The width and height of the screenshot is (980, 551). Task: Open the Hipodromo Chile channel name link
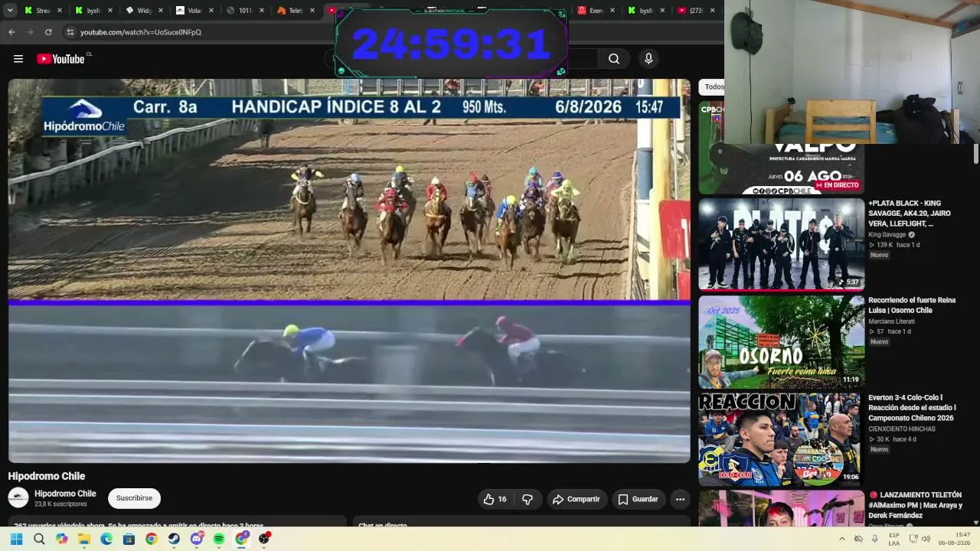[x=65, y=494]
